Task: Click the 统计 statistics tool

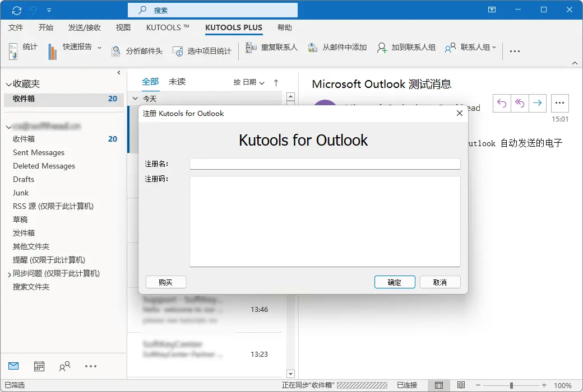Action: point(23,51)
